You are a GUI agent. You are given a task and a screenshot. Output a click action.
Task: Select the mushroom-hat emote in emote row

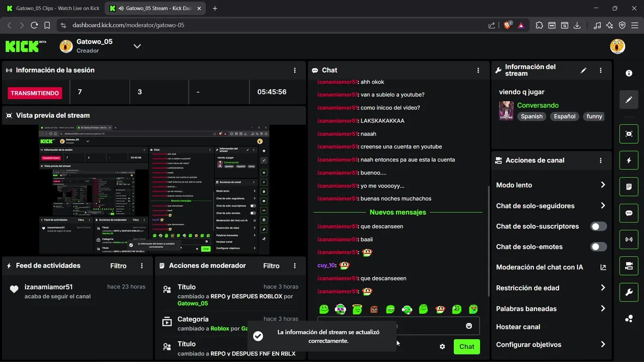[440, 309]
